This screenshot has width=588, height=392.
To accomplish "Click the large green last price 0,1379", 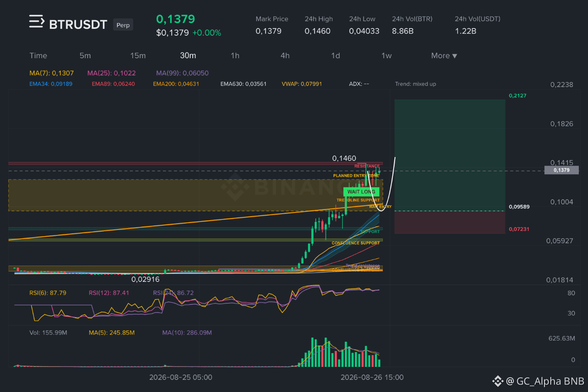I will (x=175, y=19).
